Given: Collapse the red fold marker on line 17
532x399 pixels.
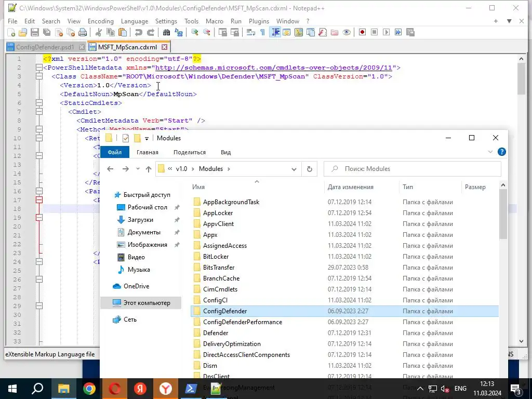Looking at the screenshot, I should click(39, 200).
